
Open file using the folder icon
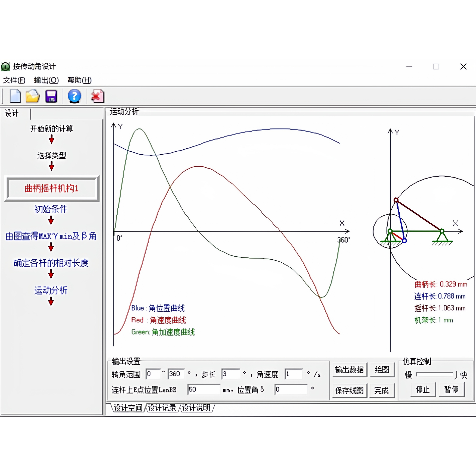pos(33,96)
